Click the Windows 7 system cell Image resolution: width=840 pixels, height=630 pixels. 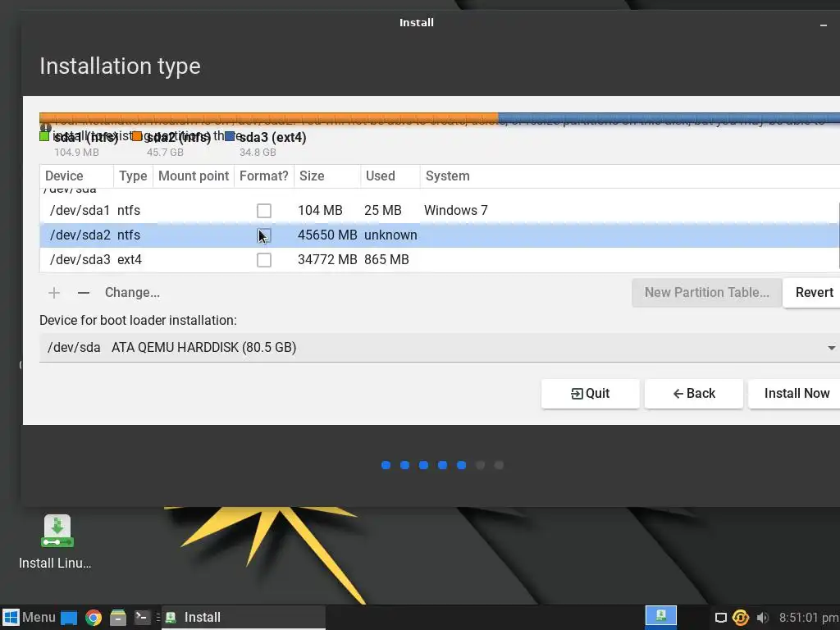coord(456,211)
